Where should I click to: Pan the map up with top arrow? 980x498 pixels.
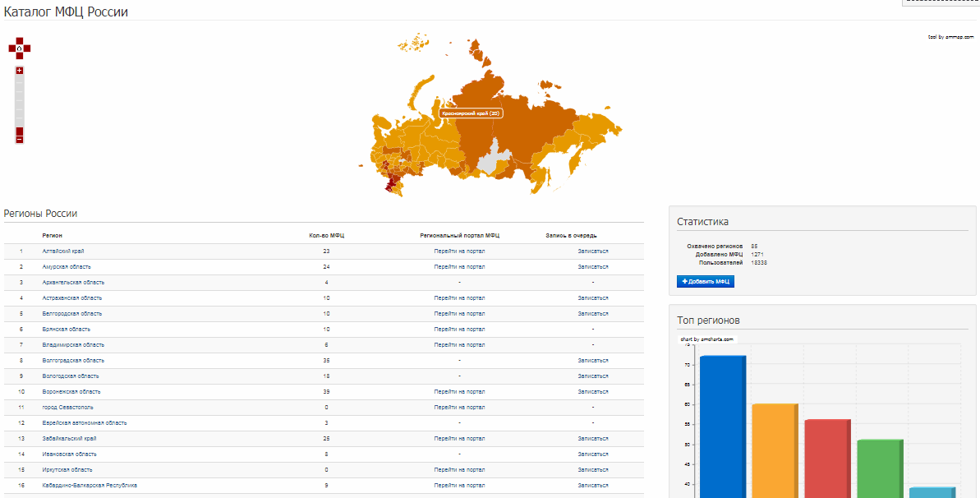pos(20,41)
